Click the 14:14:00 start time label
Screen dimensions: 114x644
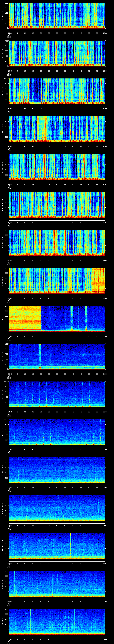click(9, 33)
